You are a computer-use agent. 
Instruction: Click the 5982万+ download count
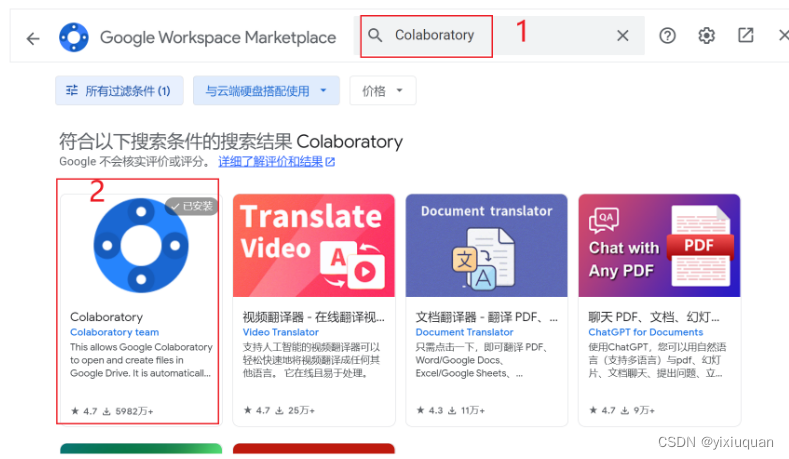[x=128, y=411]
